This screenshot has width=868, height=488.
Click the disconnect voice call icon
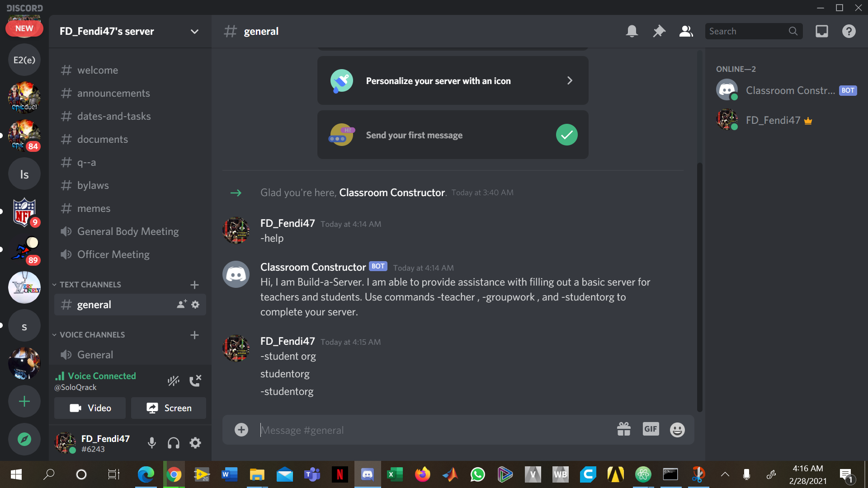pyautogui.click(x=195, y=381)
